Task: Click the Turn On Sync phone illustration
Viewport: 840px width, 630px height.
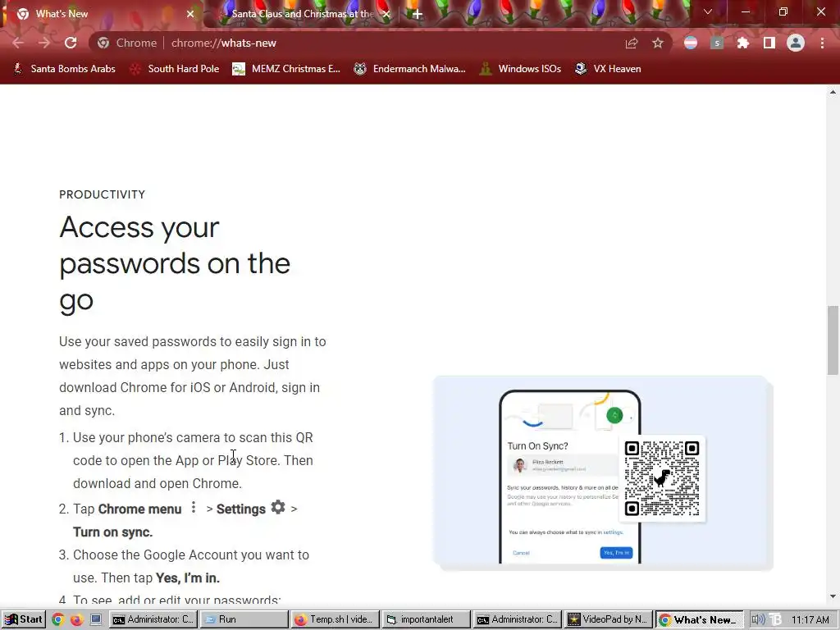Action: [570, 477]
